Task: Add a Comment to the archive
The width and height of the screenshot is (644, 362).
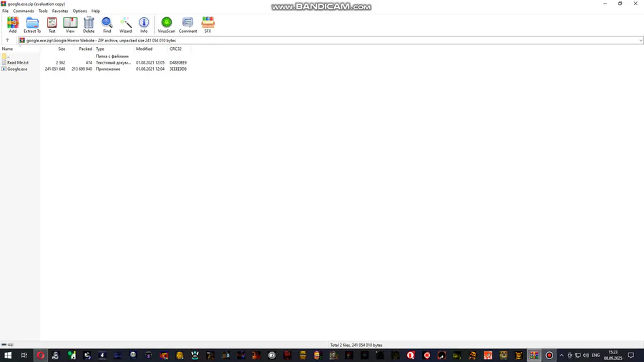Action: 187,24
